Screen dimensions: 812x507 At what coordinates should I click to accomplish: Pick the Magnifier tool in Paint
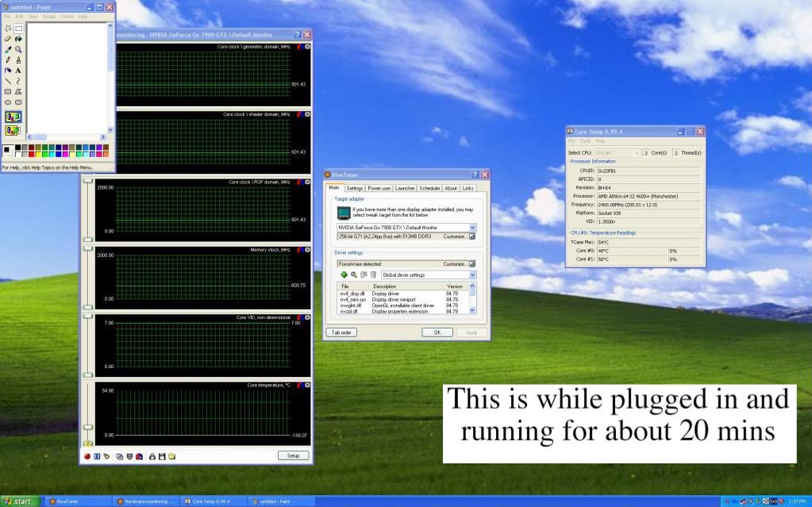pyautogui.click(x=18, y=48)
